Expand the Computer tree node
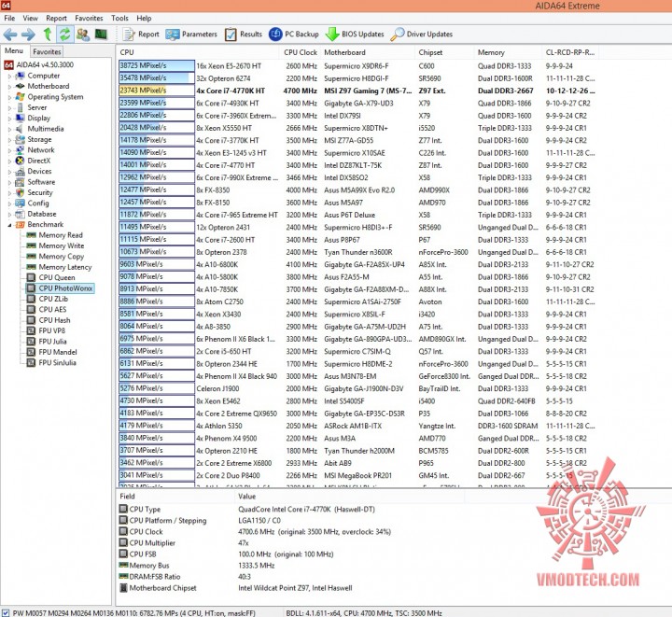Screen dimensions: 672x617 click(9, 77)
